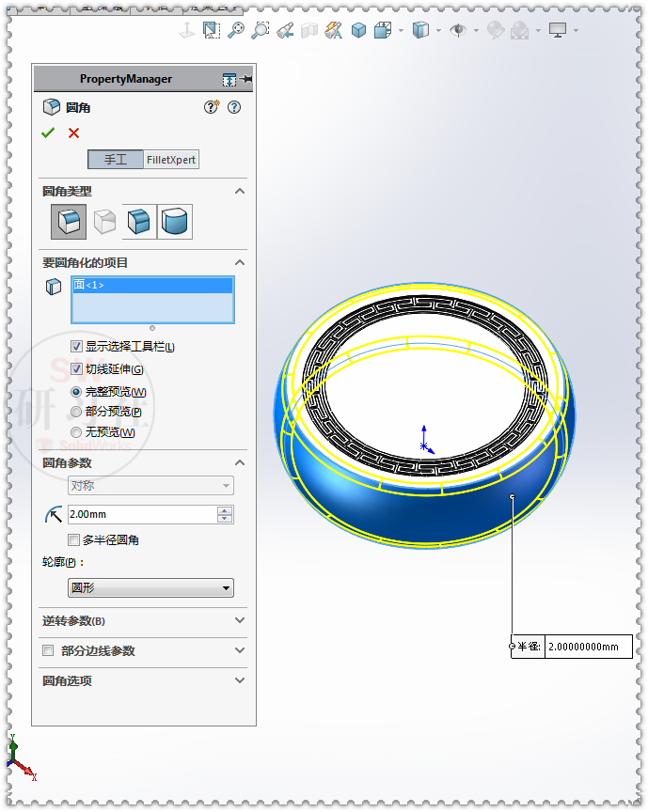Viewport: 648px width, 812px height.
Task: Select full round fillet type
Action: tap(175, 222)
